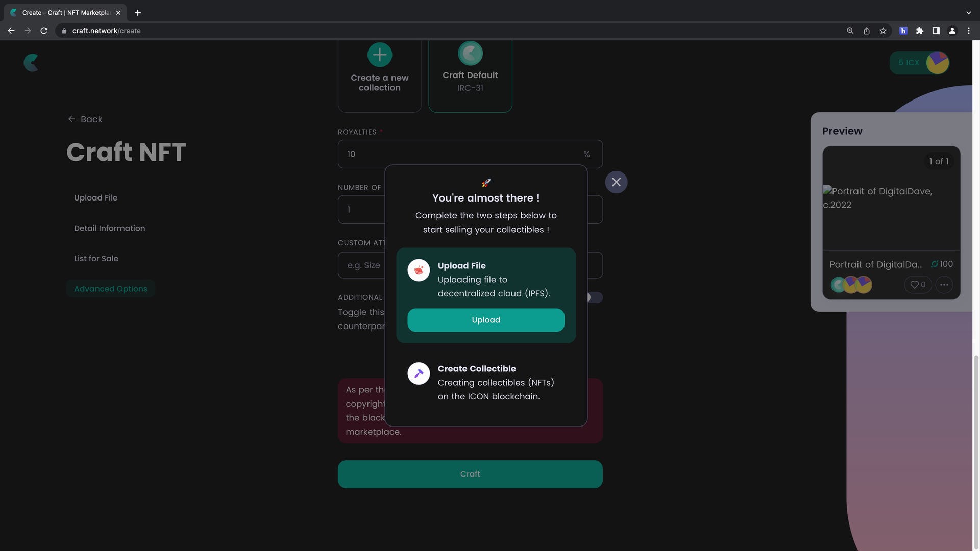Viewport: 980px width, 551px height.
Task: Click the last owner avatar in preview card
Action: pos(863,285)
